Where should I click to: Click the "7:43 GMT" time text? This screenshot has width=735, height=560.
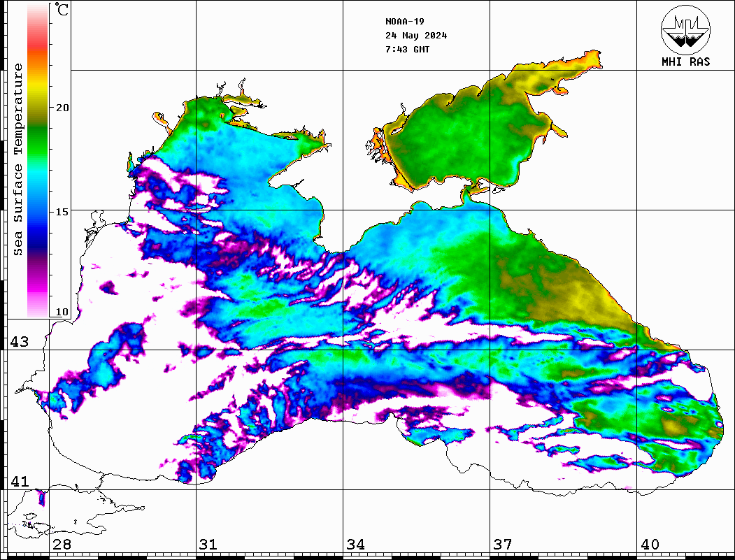click(x=408, y=49)
